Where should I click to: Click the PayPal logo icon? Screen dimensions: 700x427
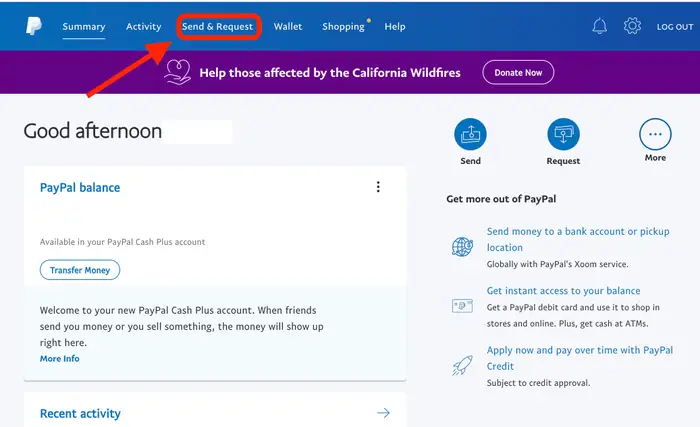[34, 26]
